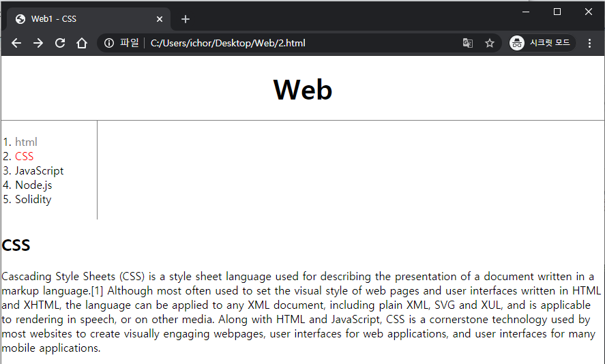Go forward with the forward arrow
The height and width of the screenshot is (364, 605).
[x=38, y=43]
